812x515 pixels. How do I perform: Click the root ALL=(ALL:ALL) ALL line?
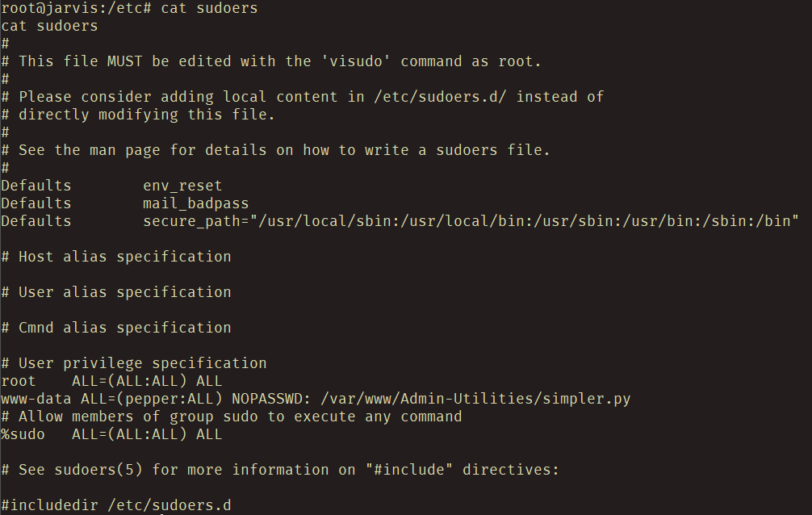(111, 381)
